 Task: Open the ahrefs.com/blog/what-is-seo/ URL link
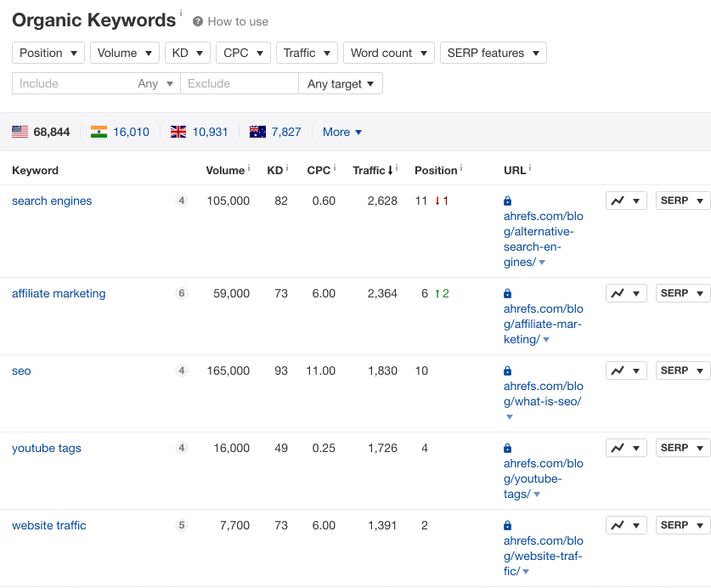(x=543, y=393)
